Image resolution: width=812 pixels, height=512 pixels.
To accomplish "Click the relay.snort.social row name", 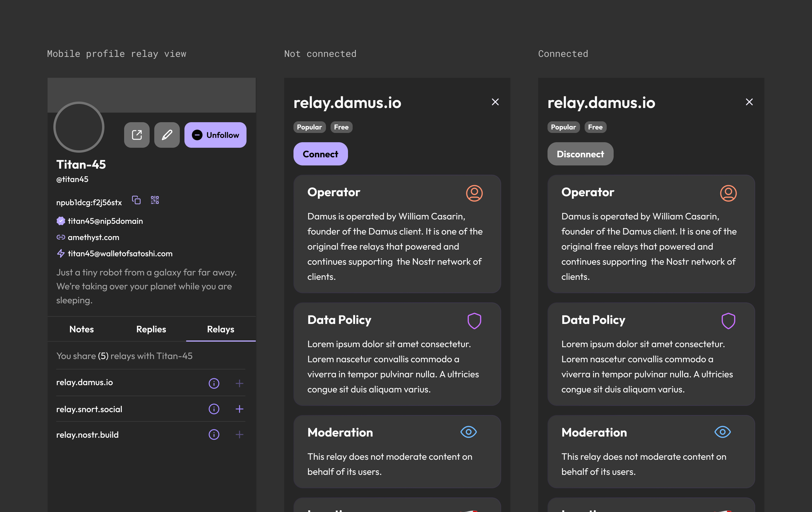I will (x=89, y=409).
